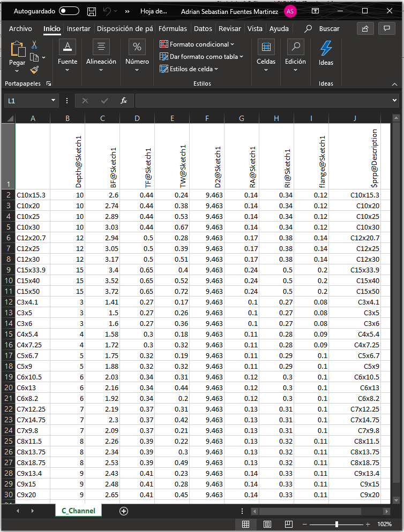Click the Format Painter brush icon

tap(34, 70)
